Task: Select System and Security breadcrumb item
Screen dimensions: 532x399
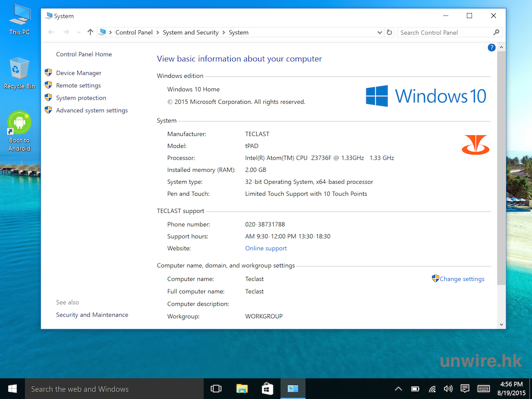Action: (191, 32)
